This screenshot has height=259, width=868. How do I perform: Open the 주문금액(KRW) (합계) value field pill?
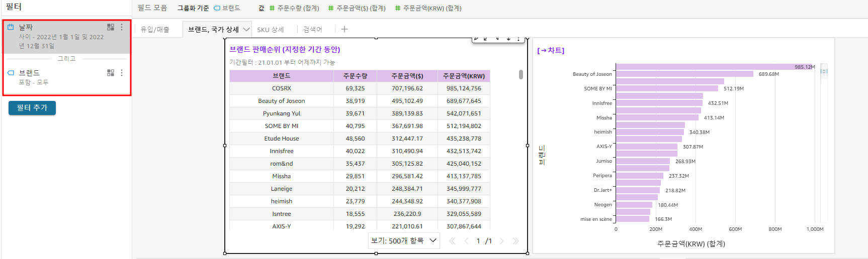point(428,8)
